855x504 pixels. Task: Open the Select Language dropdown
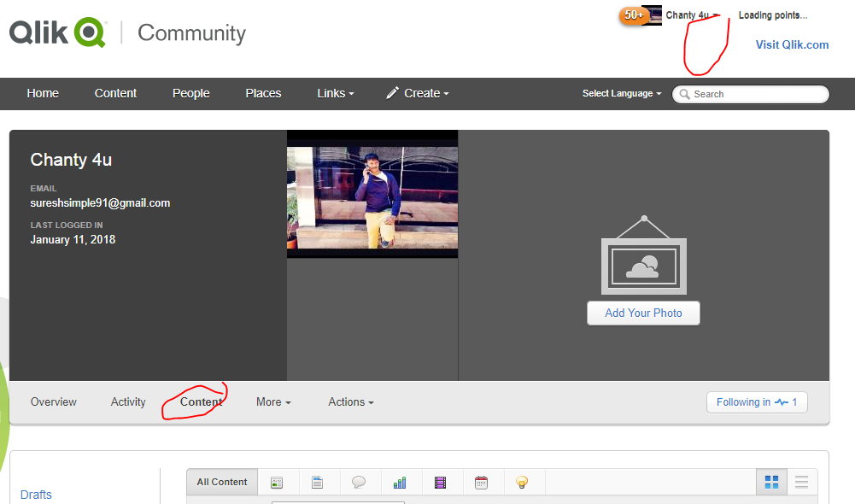(622, 93)
